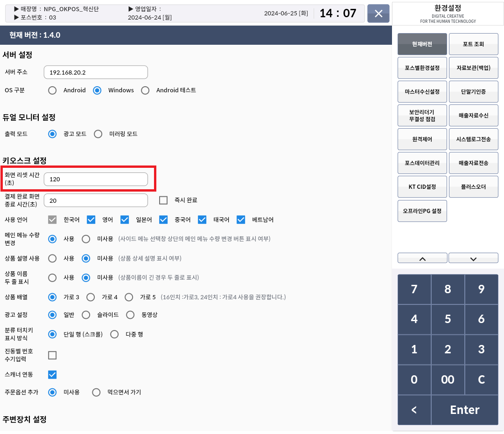Click the 화면 리셋 시간 input field
The height and width of the screenshot is (434, 504).
click(96, 179)
